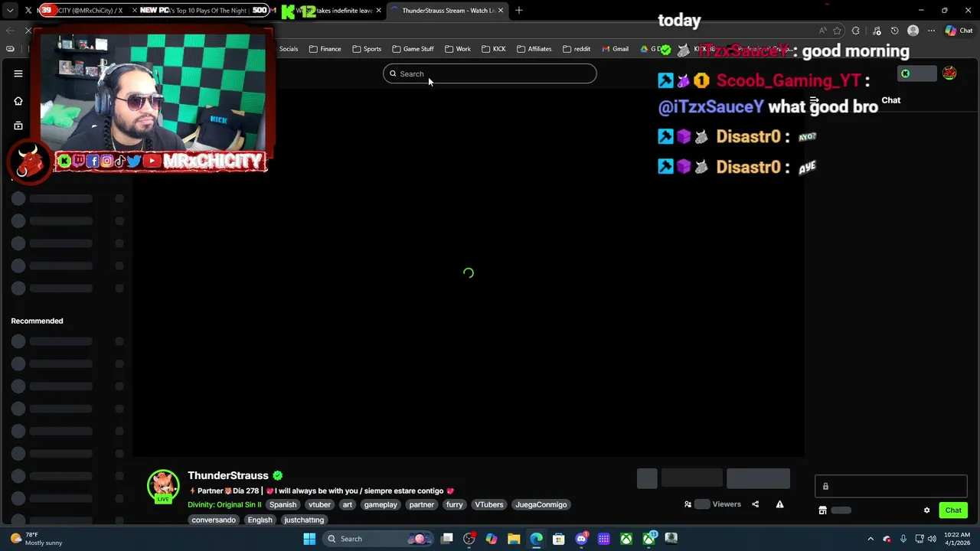Open the Divinity: Original Sin II category link

(x=224, y=504)
